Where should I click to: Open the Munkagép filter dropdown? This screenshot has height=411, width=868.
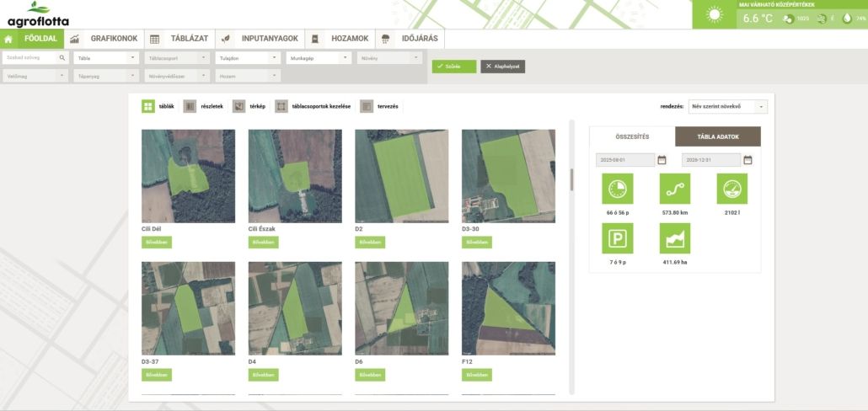319,58
